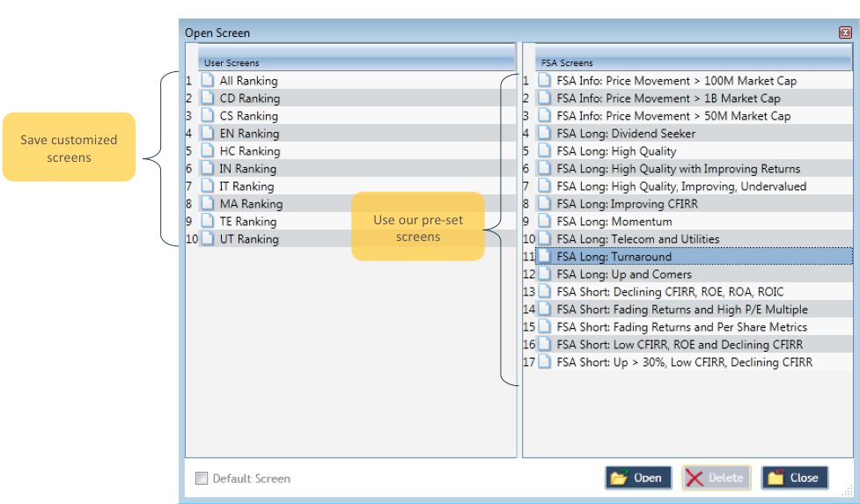The height and width of the screenshot is (504, 860).
Task: Select FSA Short: Fading Returns and High P/E Multiple
Action: coord(682,309)
